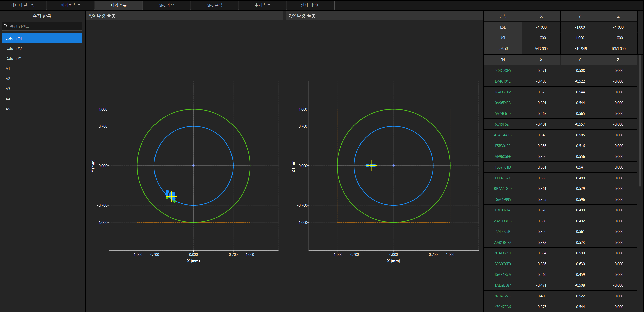Open the 데이터 필터링 tab
644x312 pixels.
pos(23,5)
